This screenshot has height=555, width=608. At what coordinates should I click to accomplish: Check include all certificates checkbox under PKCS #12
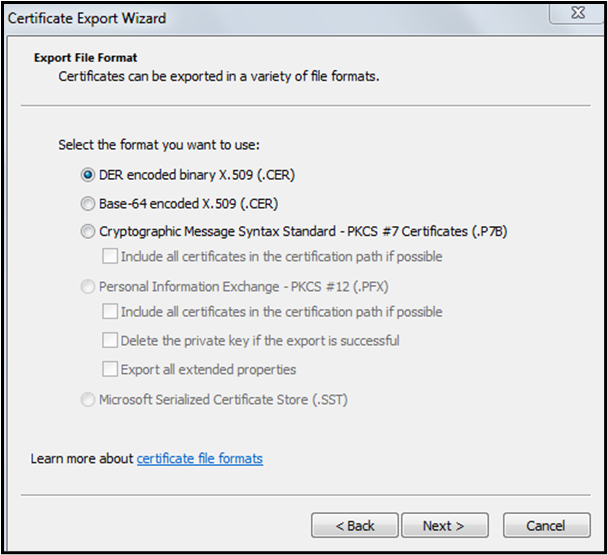pyautogui.click(x=110, y=312)
